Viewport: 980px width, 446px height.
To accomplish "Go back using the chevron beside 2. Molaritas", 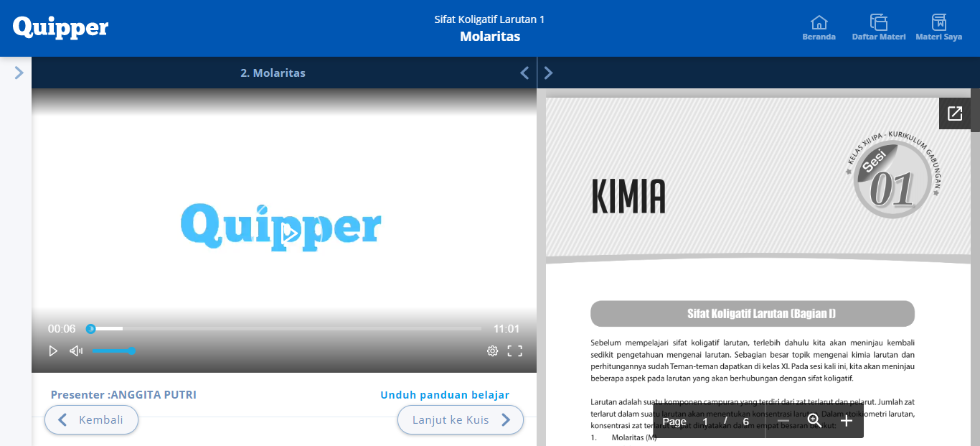I will [x=524, y=73].
